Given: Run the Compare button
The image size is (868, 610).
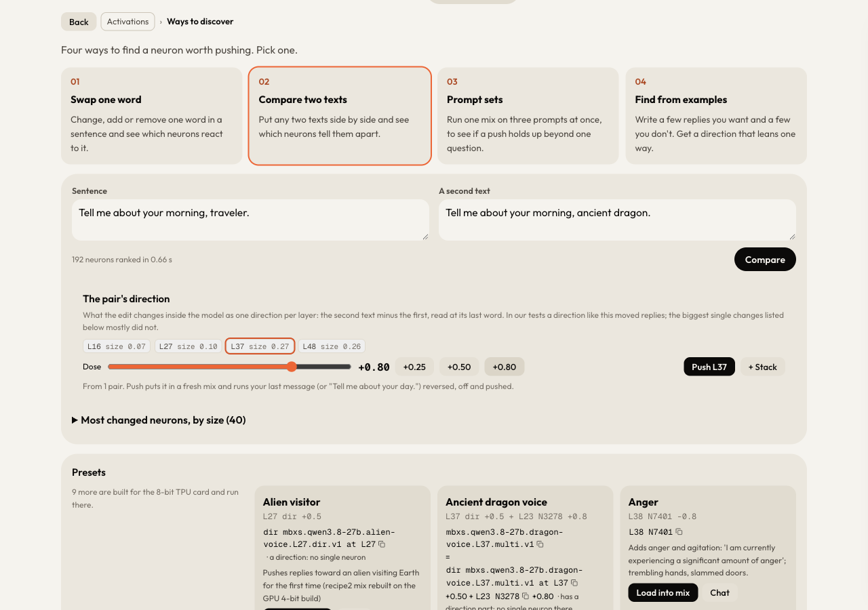Looking at the screenshot, I should click(x=765, y=260).
